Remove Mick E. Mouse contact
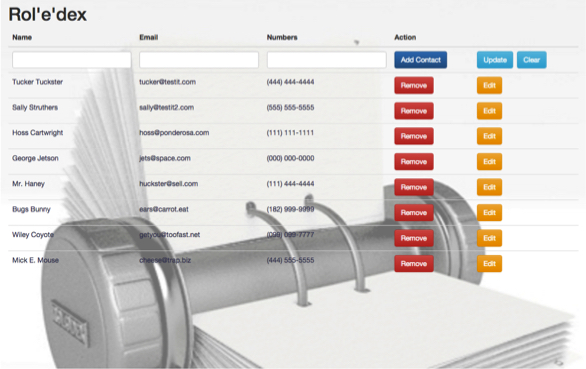The height and width of the screenshot is (369, 586). 414,264
